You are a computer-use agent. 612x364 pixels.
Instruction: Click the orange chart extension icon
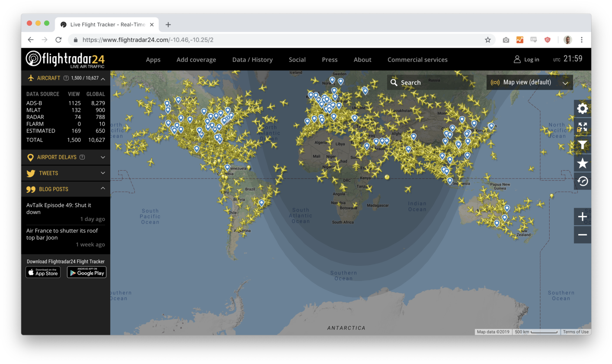click(520, 40)
